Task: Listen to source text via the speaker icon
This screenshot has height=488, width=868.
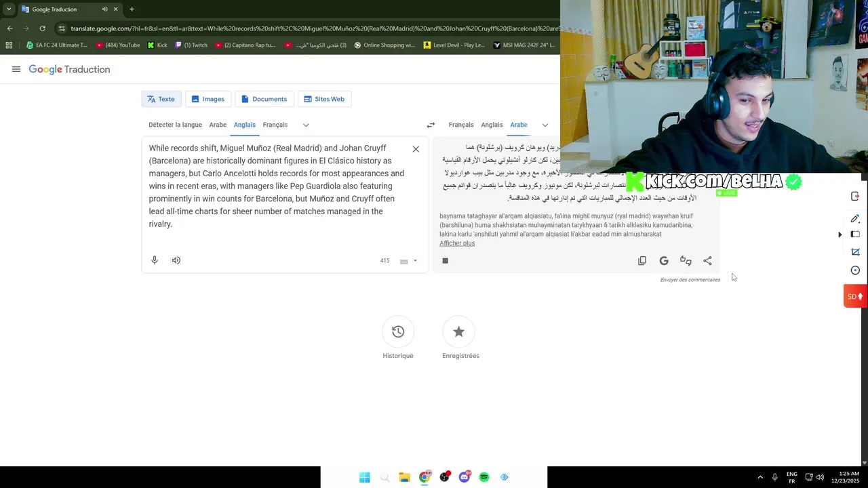Action: pyautogui.click(x=176, y=260)
